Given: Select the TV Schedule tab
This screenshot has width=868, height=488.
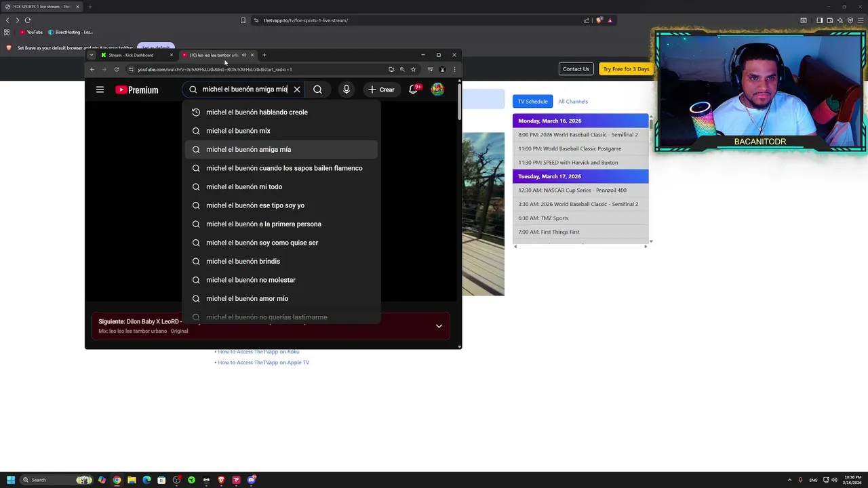Looking at the screenshot, I should coord(532,102).
